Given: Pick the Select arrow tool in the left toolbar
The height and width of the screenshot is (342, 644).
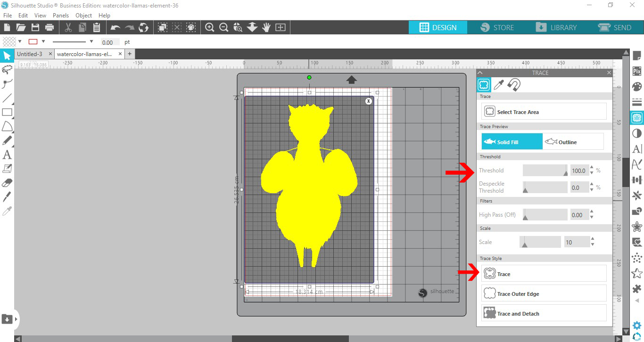Looking at the screenshot, I should (7, 56).
